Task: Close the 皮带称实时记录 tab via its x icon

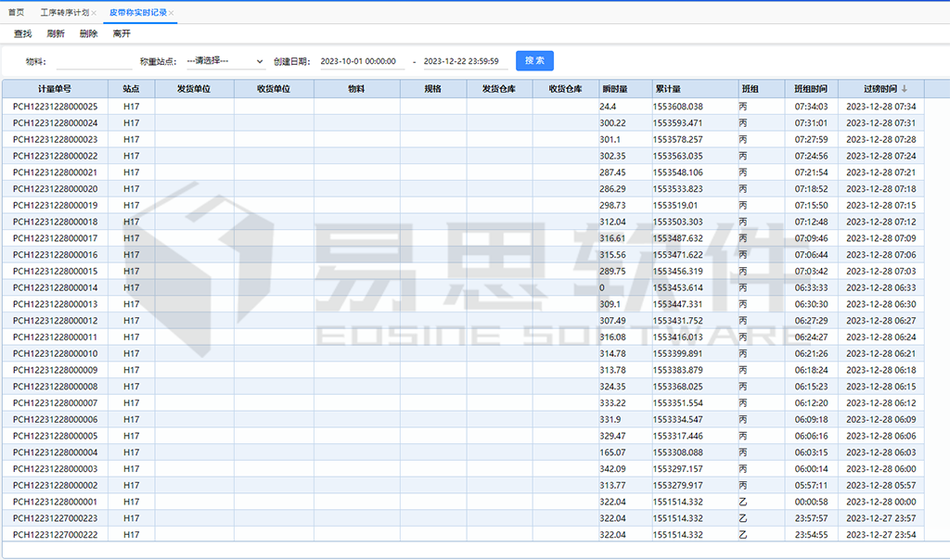Action: [x=171, y=12]
